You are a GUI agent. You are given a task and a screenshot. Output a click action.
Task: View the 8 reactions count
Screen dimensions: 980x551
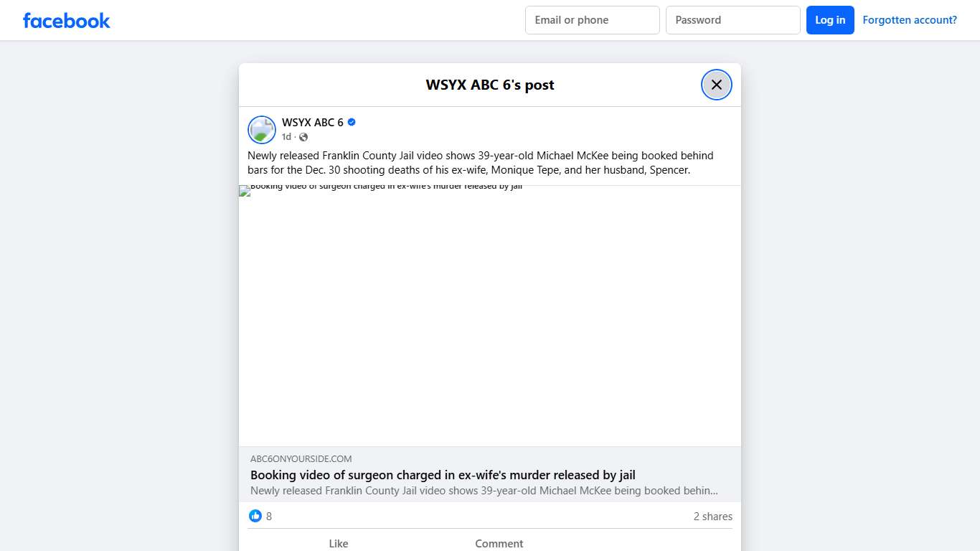pyautogui.click(x=269, y=517)
